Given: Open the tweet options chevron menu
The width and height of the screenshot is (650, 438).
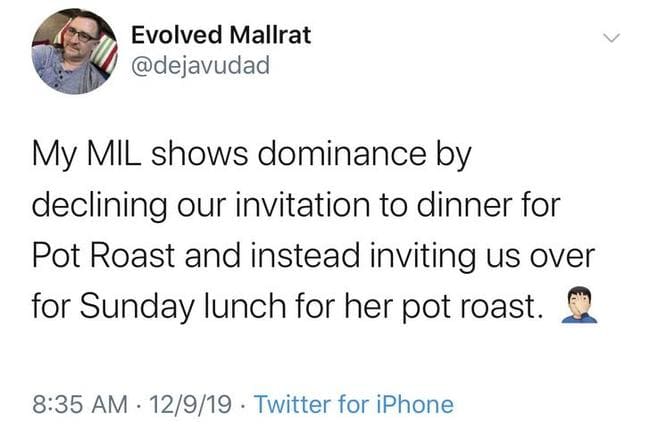Looking at the screenshot, I should [611, 38].
